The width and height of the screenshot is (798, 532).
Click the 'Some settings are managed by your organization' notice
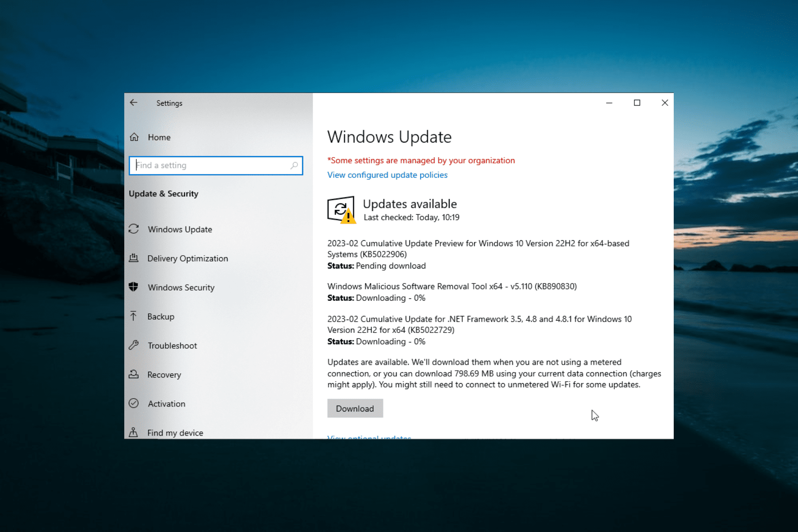click(x=421, y=160)
